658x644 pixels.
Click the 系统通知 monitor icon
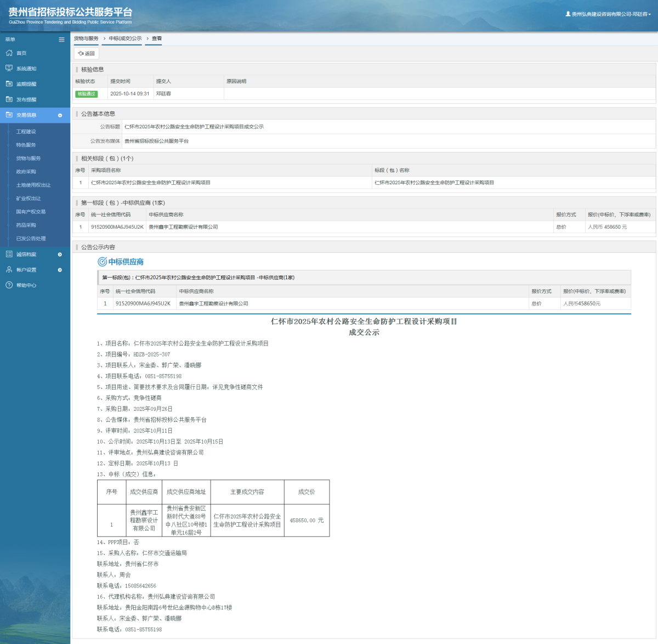tap(9, 69)
